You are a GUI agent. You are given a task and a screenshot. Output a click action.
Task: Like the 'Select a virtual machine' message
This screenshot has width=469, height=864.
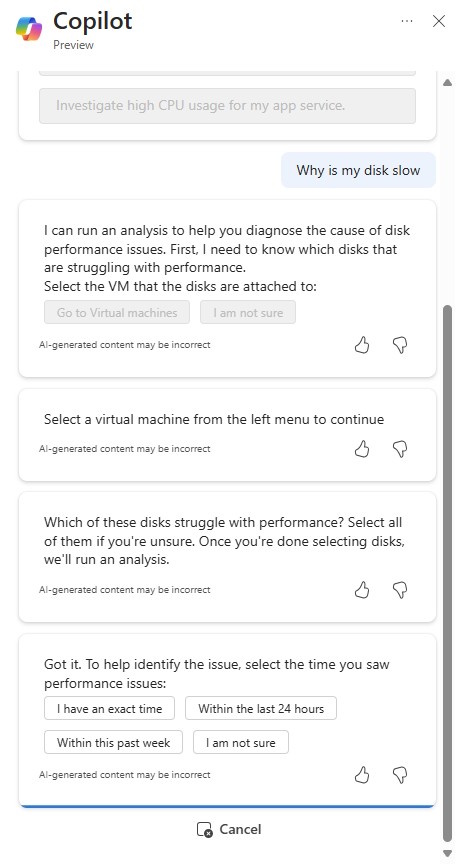[362, 449]
